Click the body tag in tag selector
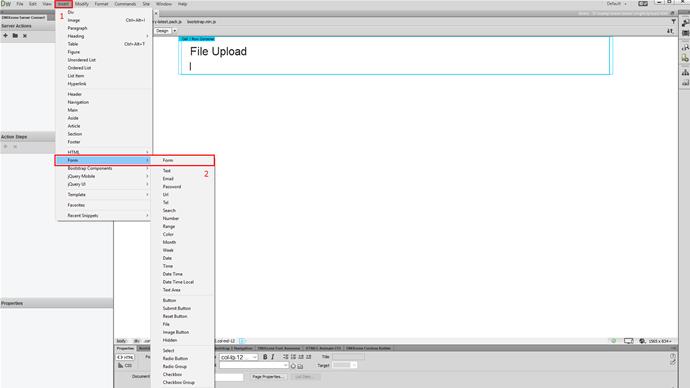The height and width of the screenshot is (388, 690). click(121, 341)
